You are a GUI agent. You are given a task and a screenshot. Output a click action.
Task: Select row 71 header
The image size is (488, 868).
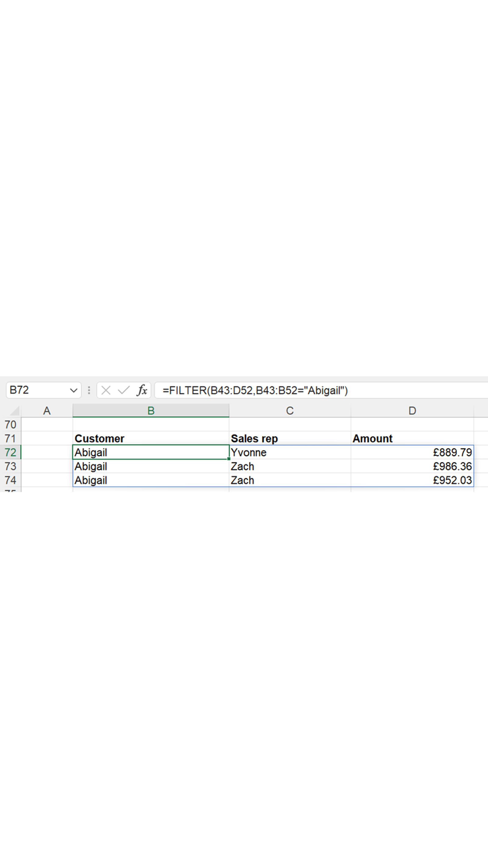coord(10,438)
